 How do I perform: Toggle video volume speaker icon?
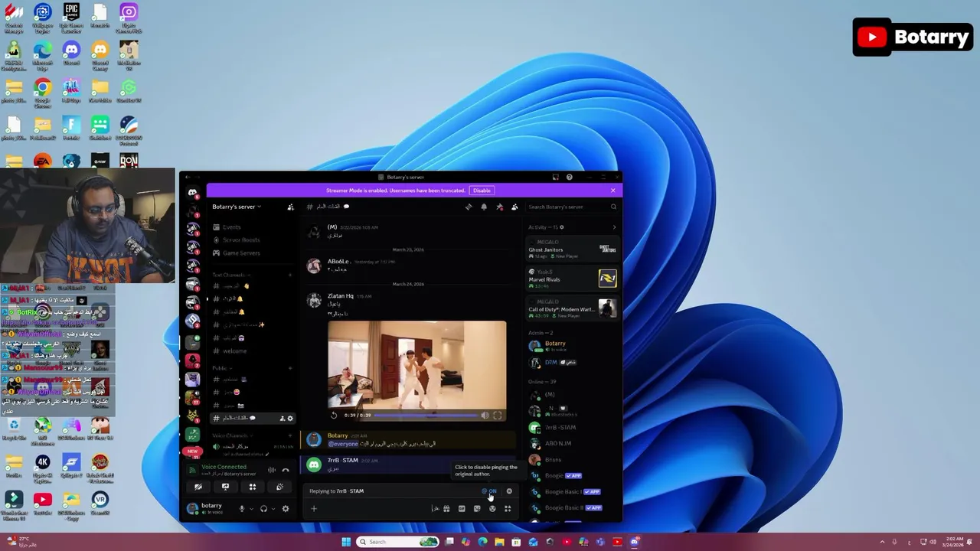click(485, 415)
